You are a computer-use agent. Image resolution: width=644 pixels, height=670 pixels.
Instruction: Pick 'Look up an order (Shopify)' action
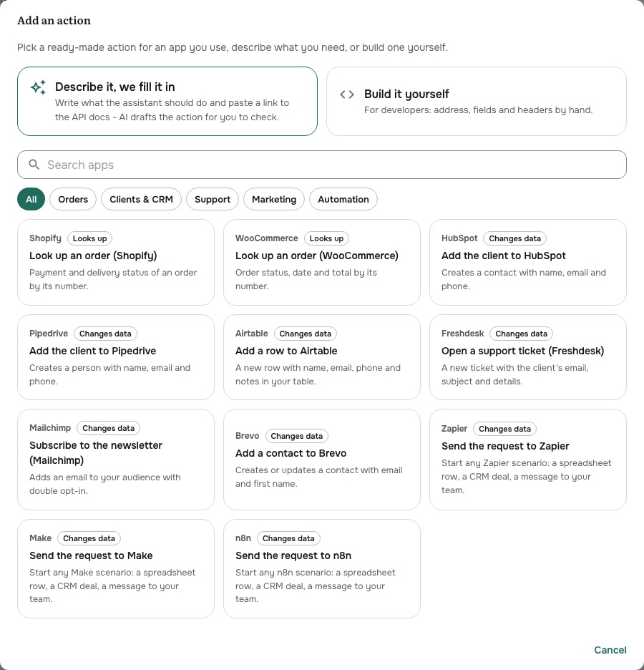click(116, 263)
